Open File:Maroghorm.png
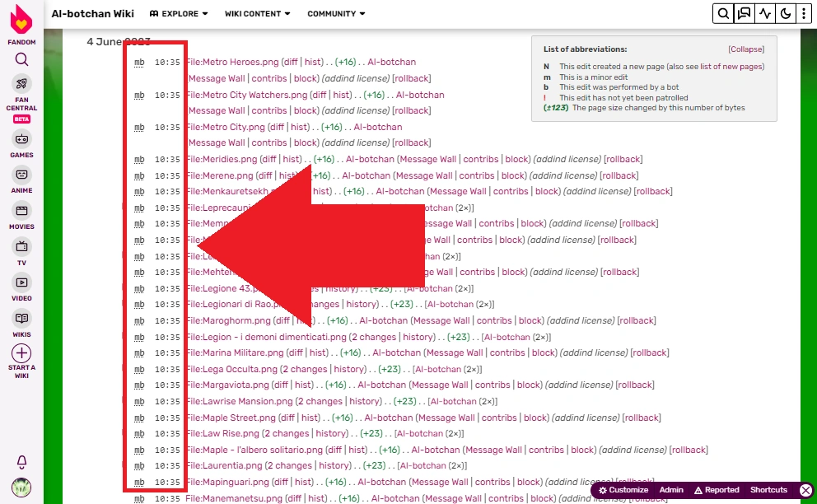The image size is (817, 504). click(228, 320)
